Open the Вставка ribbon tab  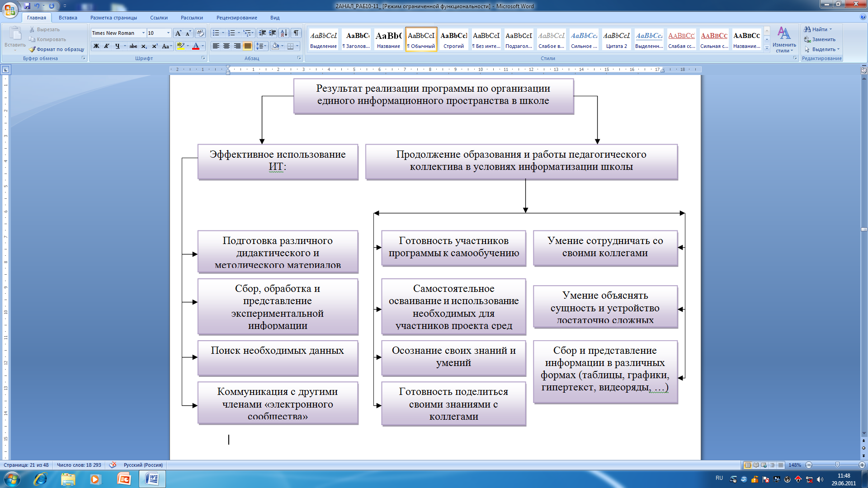(x=68, y=18)
